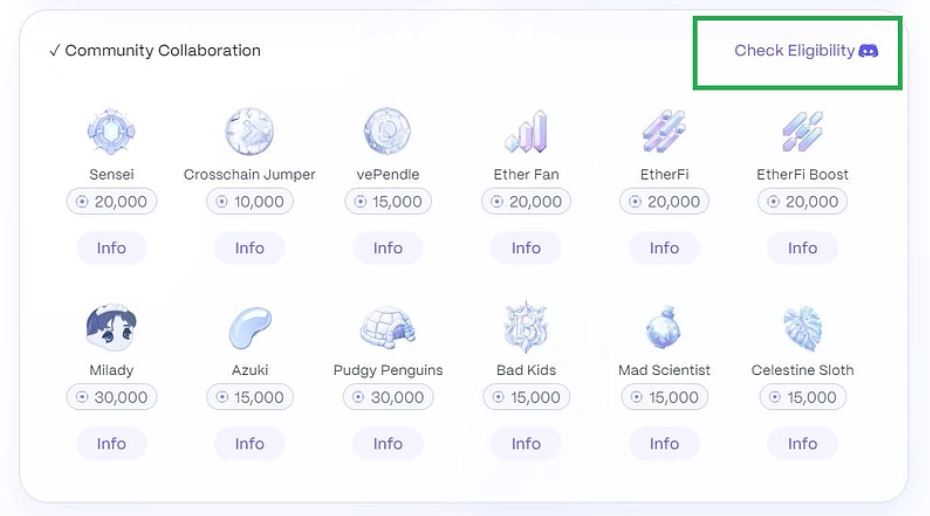
Task: Click the Discord icon beside Check Eligibility
Action: [x=868, y=50]
